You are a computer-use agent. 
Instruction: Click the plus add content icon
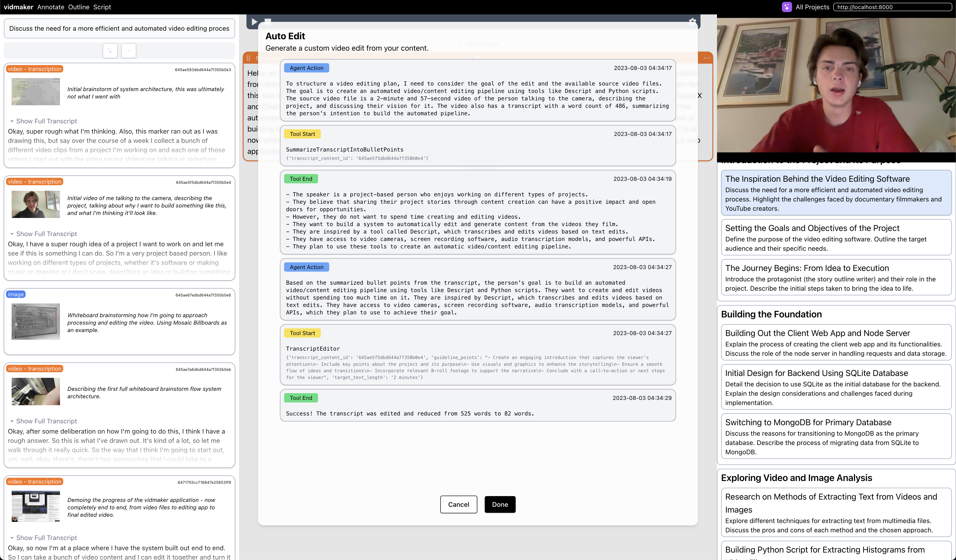(x=129, y=50)
